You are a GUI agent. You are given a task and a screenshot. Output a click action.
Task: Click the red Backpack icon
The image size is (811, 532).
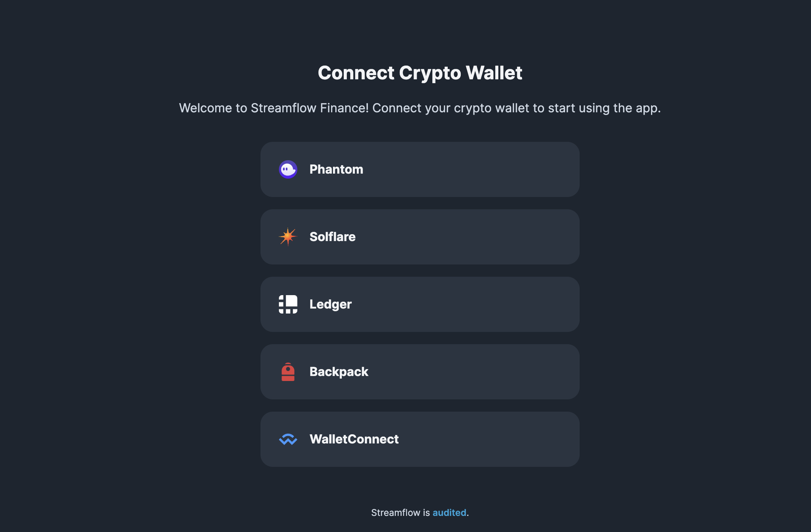(x=288, y=372)
